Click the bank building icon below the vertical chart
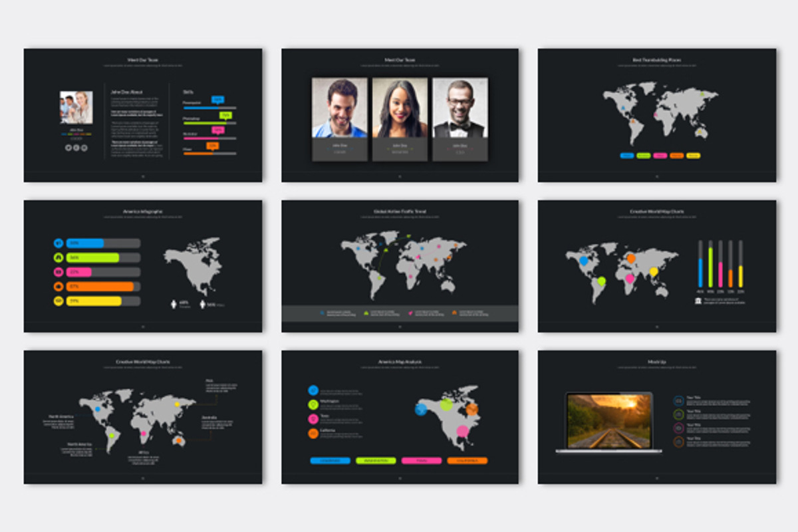 point(698,301)
